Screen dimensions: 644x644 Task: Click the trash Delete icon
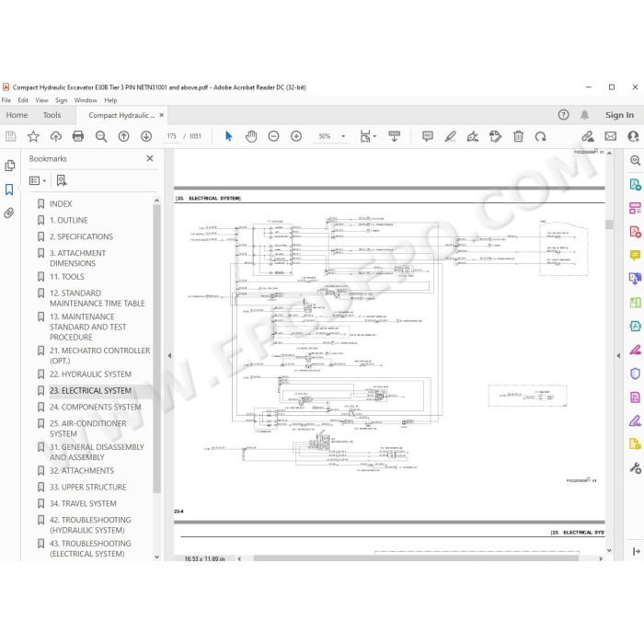[x=518, y=136]
